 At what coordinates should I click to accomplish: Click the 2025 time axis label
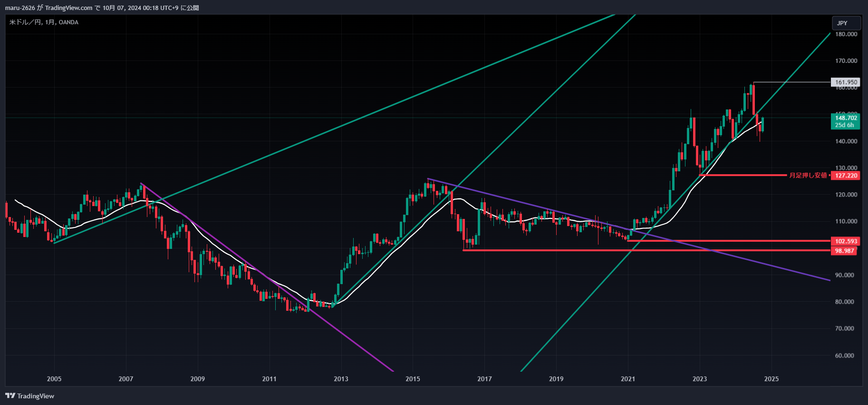(x=772, y=379)
